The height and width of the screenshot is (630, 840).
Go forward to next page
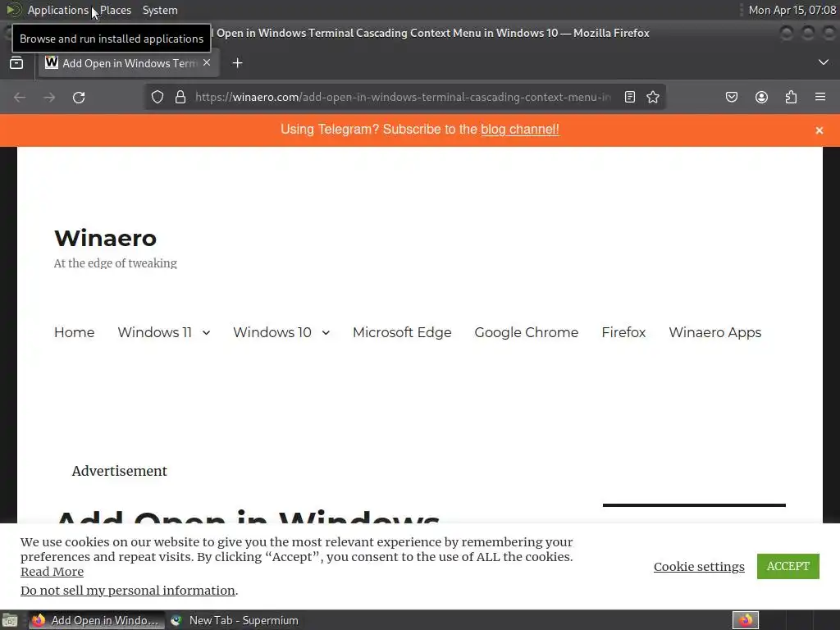click(x=49, y=97)
